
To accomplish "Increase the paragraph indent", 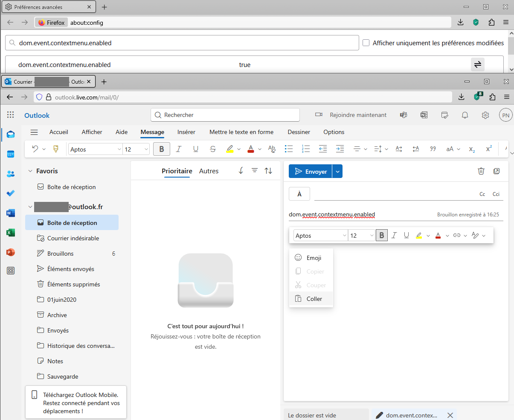I will (x=340, y=149).
